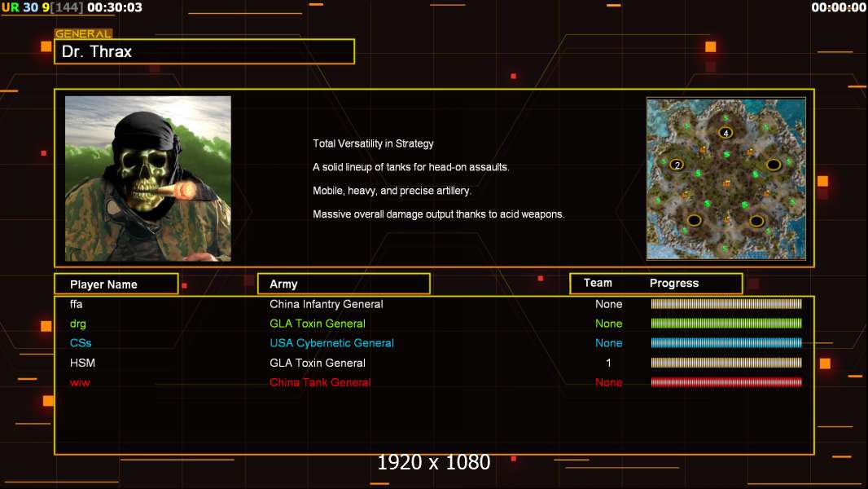This screenshot has width=868, height=489.
Task: Click USA Cybernetic General army entry
Action: 331,343
